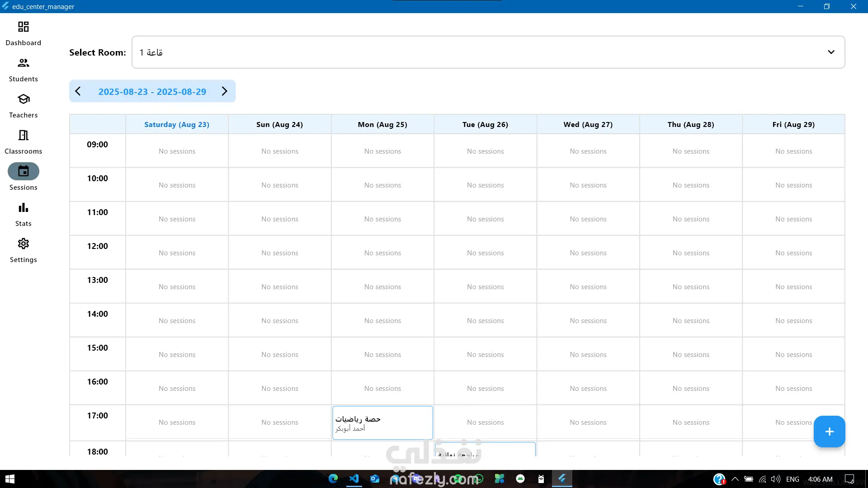Select the 10:00 Tuesday No sessions cell
Screen dimensions: 868x488
485,185
